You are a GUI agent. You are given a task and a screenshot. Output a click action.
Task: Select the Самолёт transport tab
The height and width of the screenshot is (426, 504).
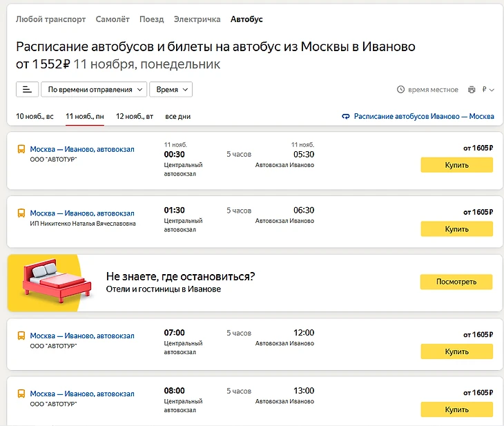point(113,19)
